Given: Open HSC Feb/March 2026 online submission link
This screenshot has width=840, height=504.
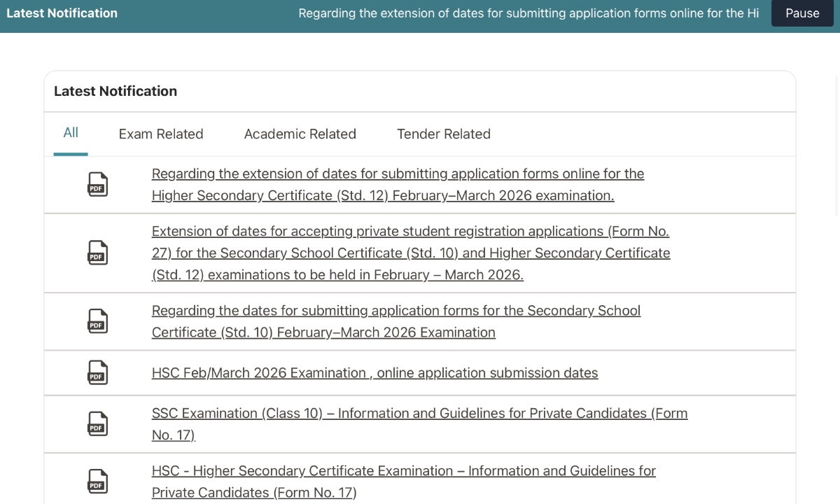Looking at the screenshot, I should click(374, 373).
